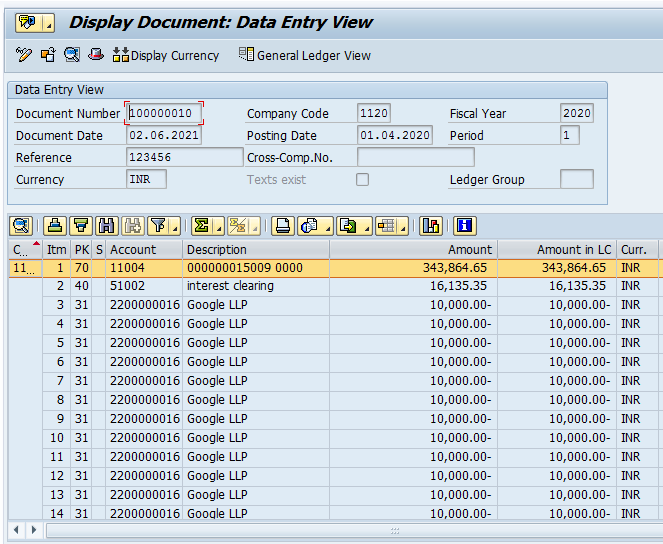Select INR currency cell in item 12 row
The width and height of the screenshot is (663, 544).
click(x=638, y=476)
